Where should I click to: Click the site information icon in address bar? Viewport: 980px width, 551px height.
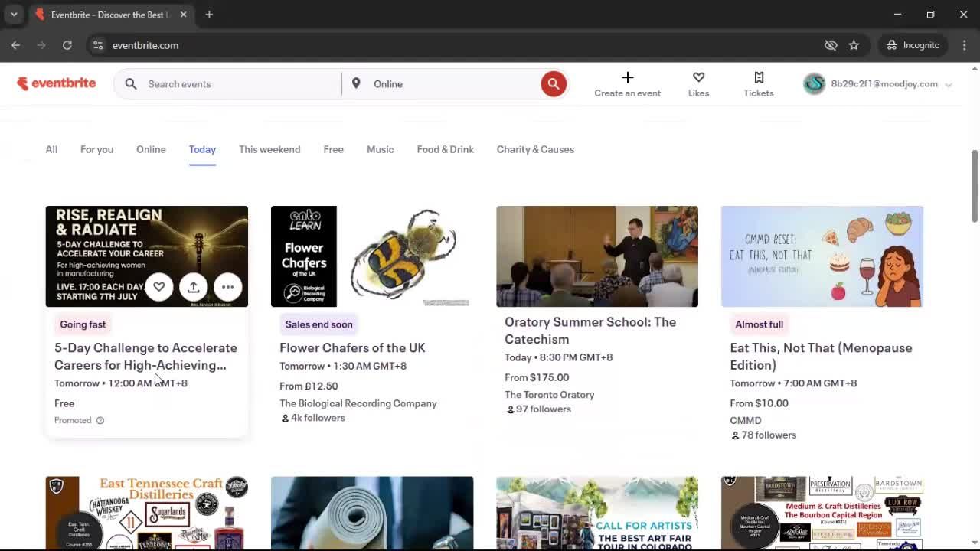[98, 45]
